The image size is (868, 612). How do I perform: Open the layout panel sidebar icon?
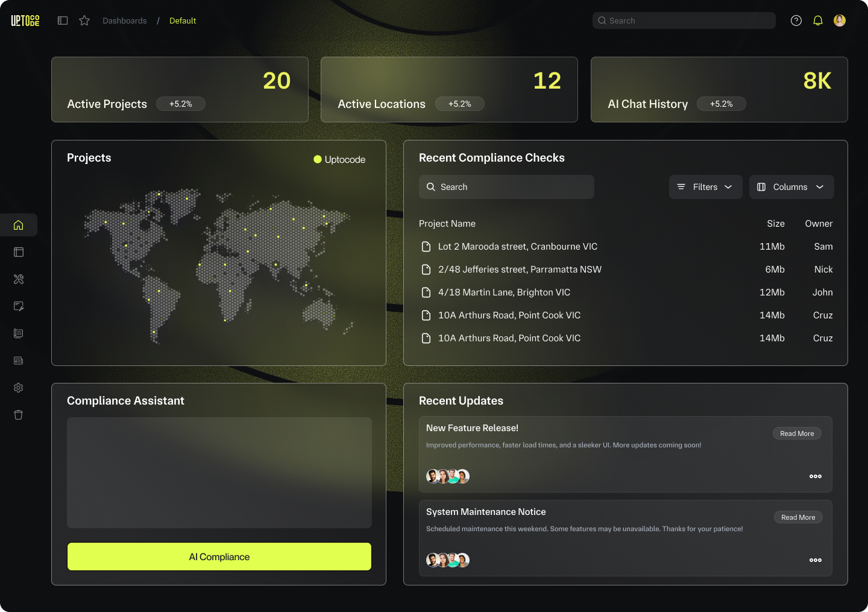pyautogui.click(x=19, y=252)
